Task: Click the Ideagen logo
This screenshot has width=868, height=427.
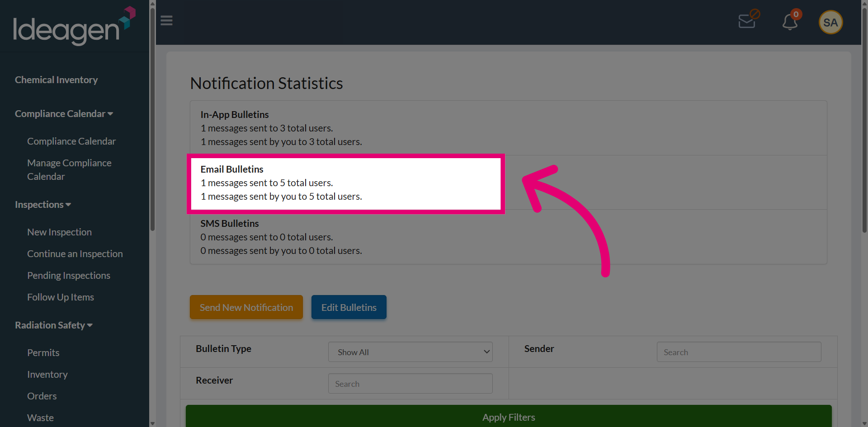Action: [x=75, y=26]
